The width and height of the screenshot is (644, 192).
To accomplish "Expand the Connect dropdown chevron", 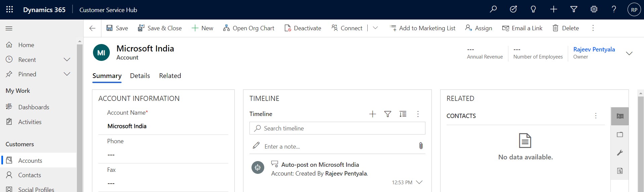I will pos(375,28).
